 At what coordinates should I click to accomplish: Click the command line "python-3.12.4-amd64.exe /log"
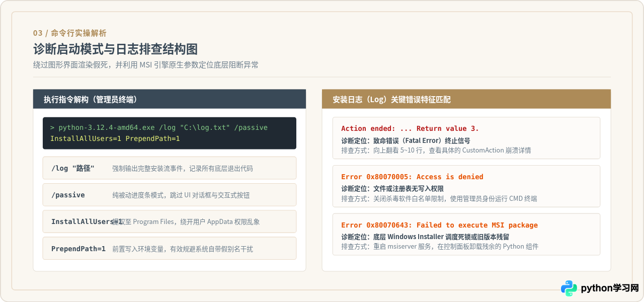pos(159,127)
